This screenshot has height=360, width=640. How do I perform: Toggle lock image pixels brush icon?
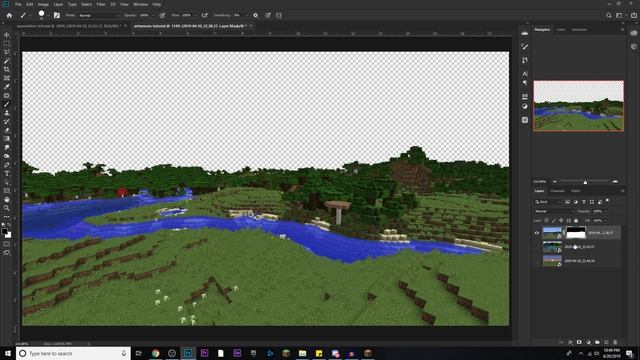(x=554, y=220)
